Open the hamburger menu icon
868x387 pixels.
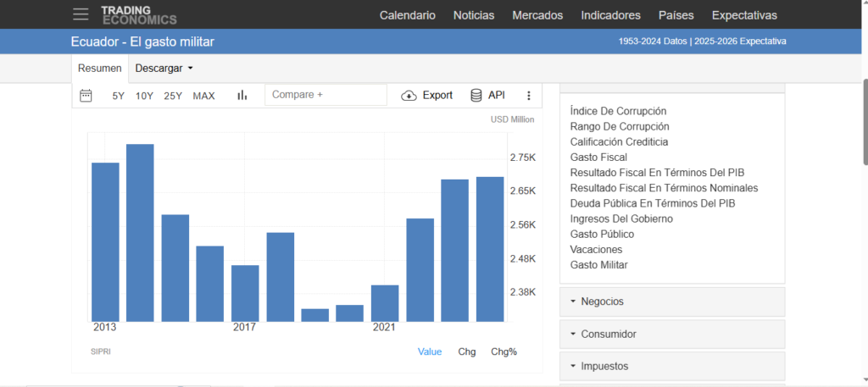tap(81, 14)
